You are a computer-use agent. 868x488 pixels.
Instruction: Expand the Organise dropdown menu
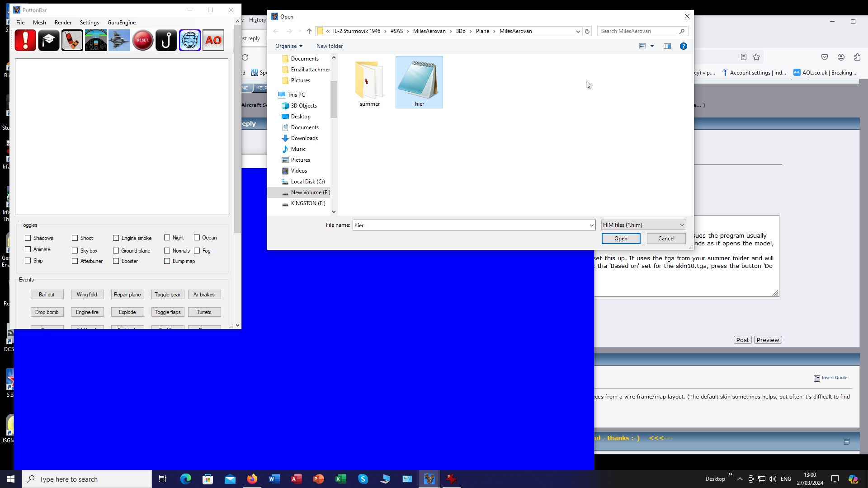[288, 46]
